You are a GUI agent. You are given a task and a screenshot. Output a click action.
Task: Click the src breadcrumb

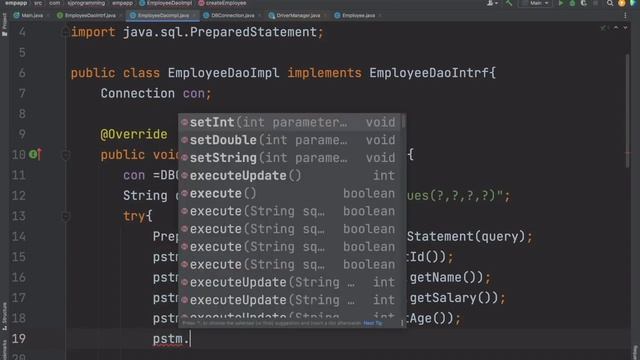tap(38, 3)
